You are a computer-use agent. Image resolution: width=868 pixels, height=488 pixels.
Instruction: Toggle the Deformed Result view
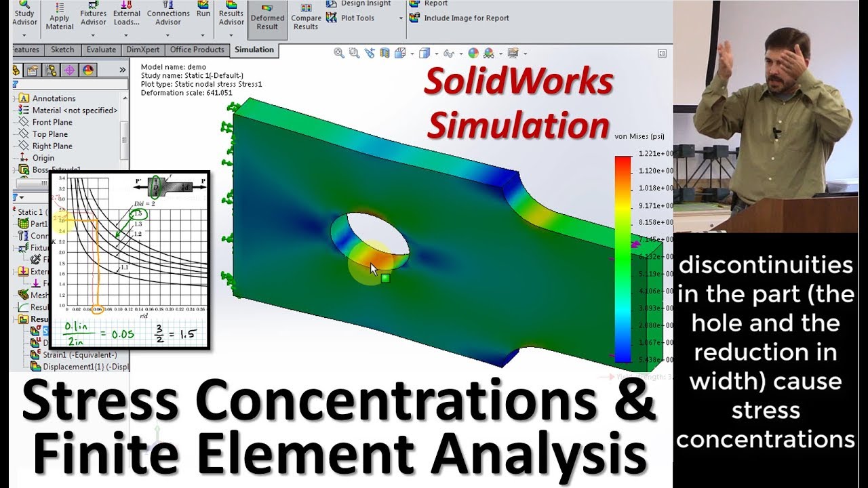[x=267, y=19]
